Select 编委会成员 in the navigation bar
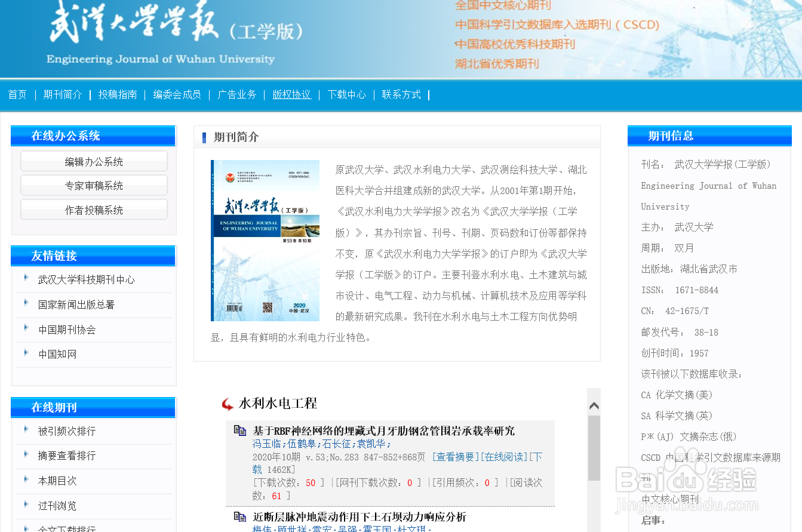 tap(177, 94)
